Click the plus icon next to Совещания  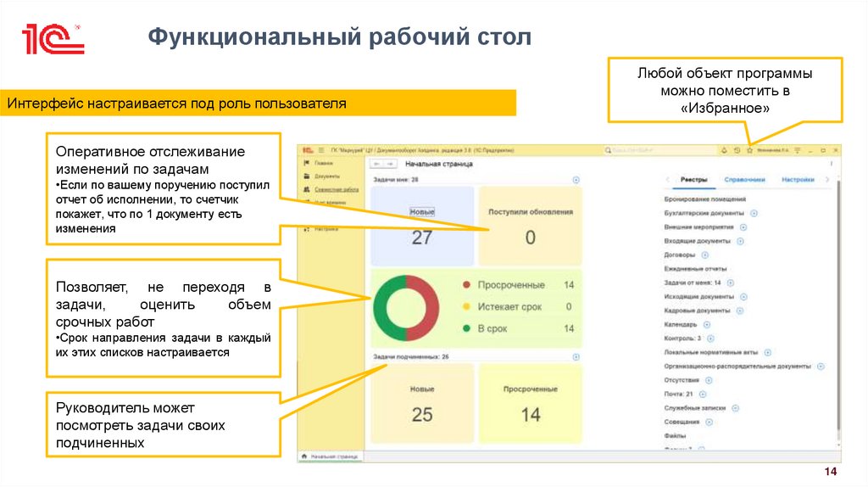pos(709,423)
